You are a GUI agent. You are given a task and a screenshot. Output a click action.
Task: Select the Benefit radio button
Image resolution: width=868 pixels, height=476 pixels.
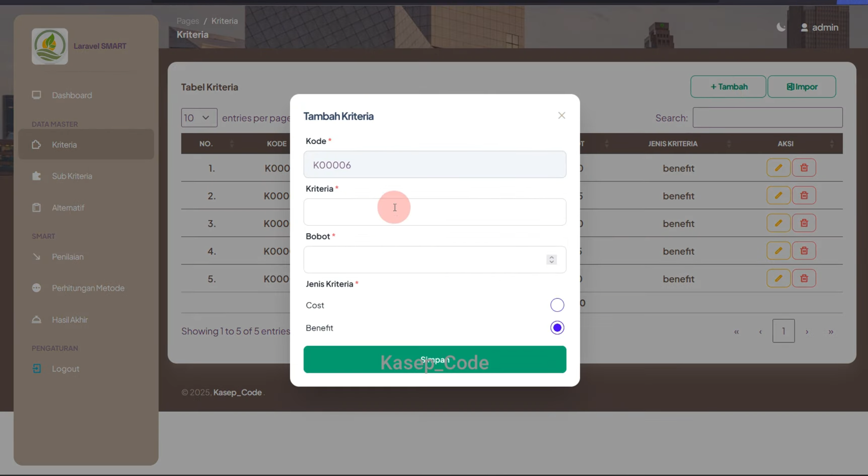point(557,328)
